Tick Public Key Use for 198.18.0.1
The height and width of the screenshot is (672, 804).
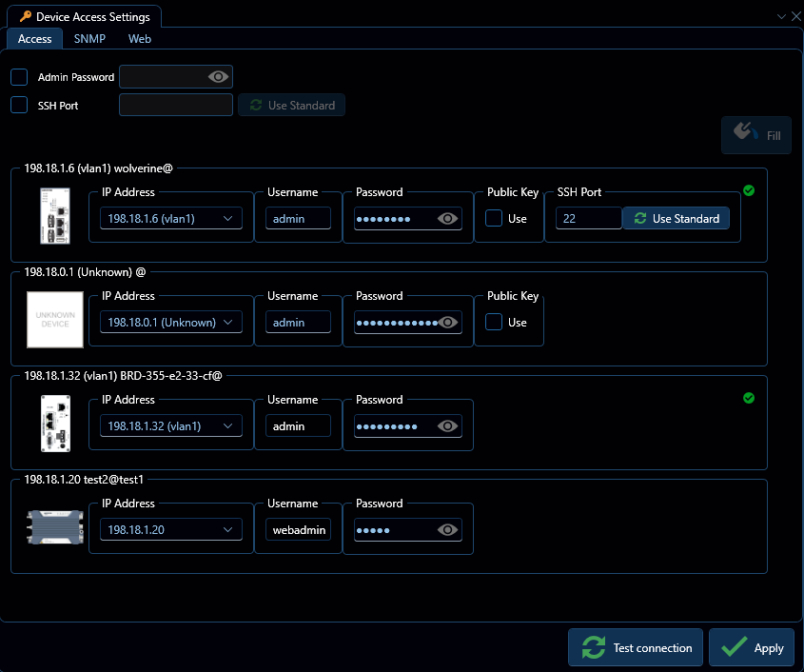click(494, 322)
